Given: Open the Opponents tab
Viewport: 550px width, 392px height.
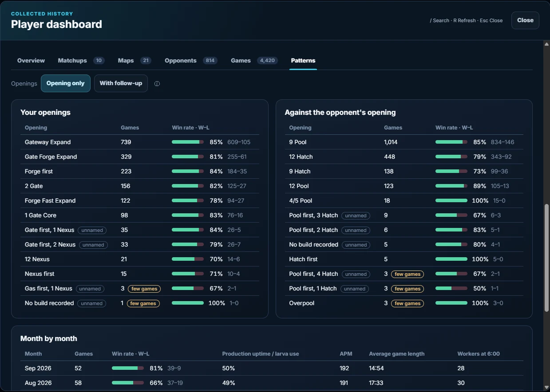Looking at the screenshot, I should (x=191, y=60).
